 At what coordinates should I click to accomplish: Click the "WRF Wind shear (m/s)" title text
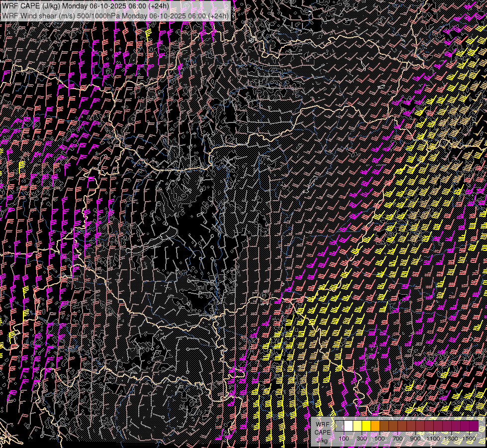click(39, 15)
